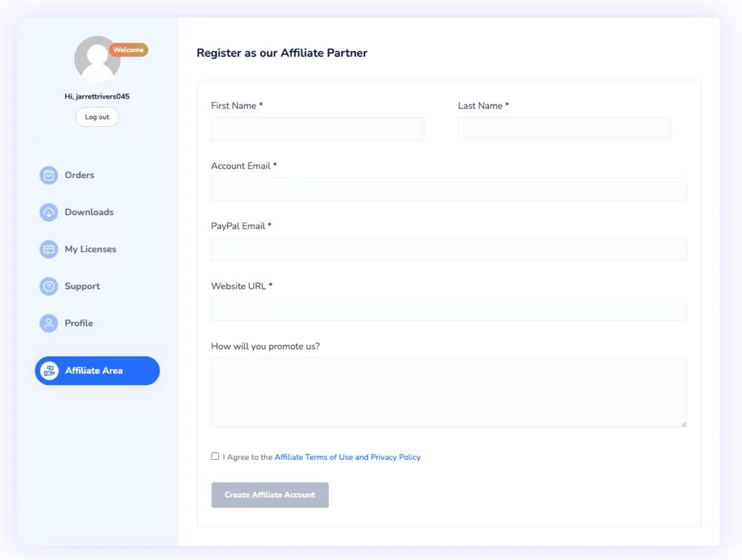Click the Downloads cloud icon
This screenshot has width=742, height=560.
click(47, 212)
